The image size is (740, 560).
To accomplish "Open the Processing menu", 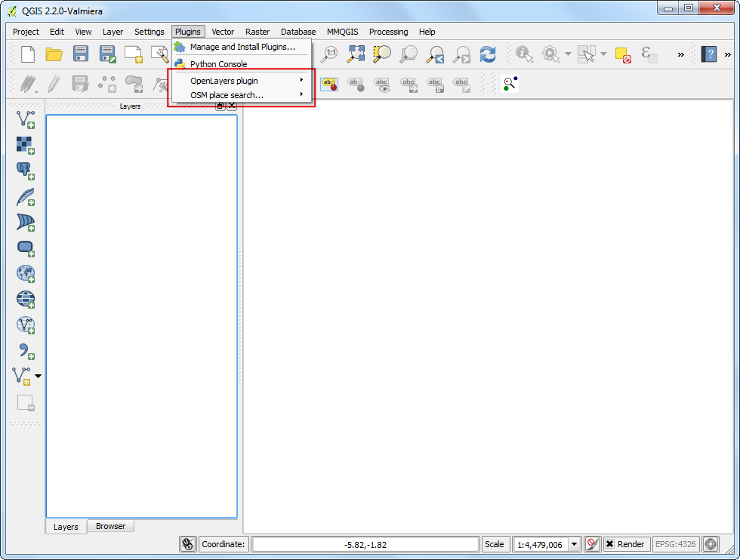I will click(388, 32).
